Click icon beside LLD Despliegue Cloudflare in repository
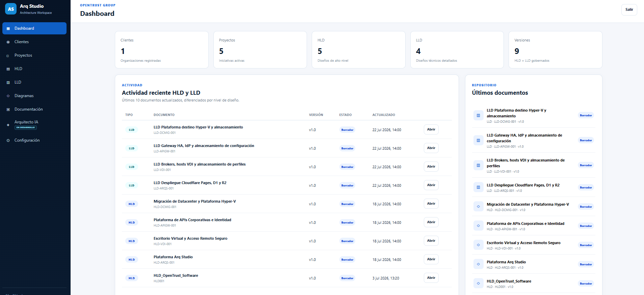This screenshot has width=644, height=295. pos(478,187)
